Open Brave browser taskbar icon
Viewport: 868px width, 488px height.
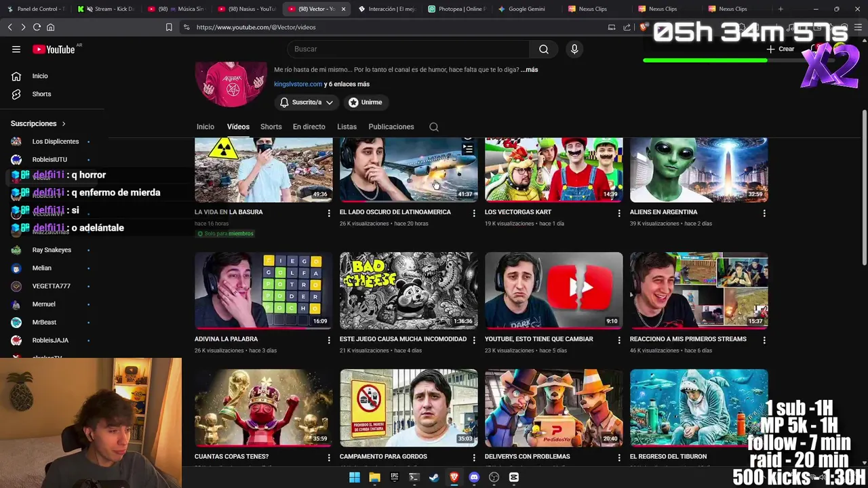click(454, 477)
